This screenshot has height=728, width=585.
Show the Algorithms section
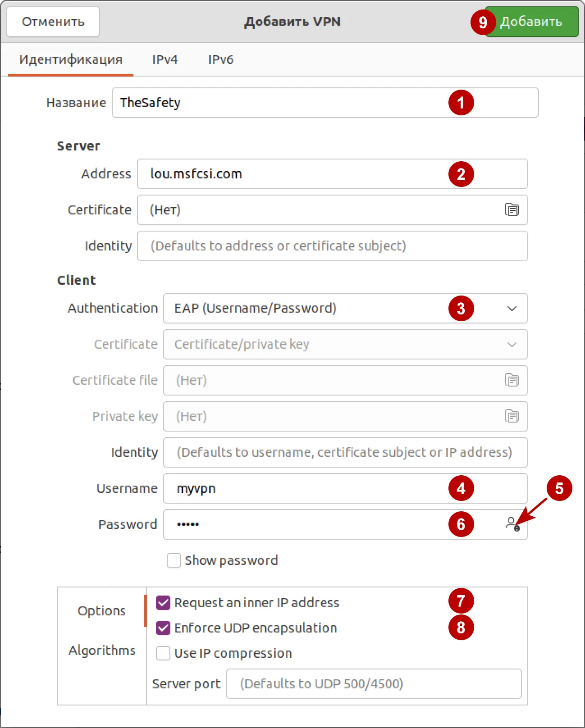(x=102, y=651)
